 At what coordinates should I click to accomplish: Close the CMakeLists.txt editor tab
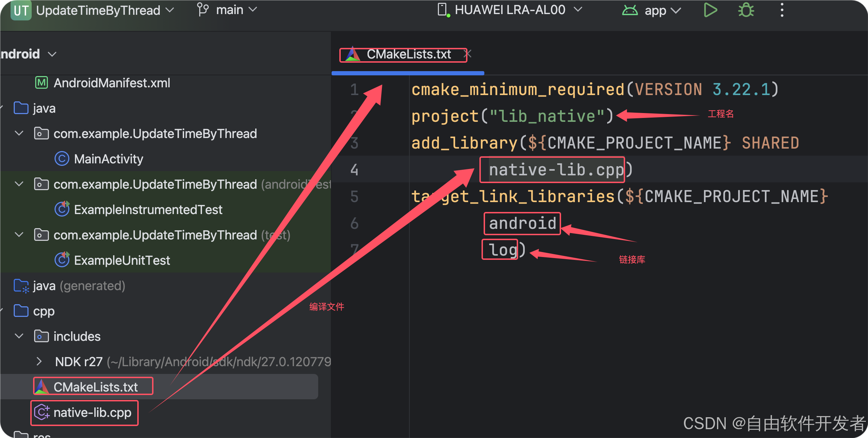[x=468, y=54]
